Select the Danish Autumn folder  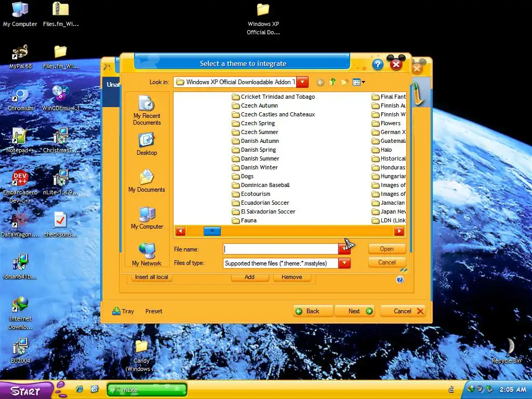(x=256, y=141)
